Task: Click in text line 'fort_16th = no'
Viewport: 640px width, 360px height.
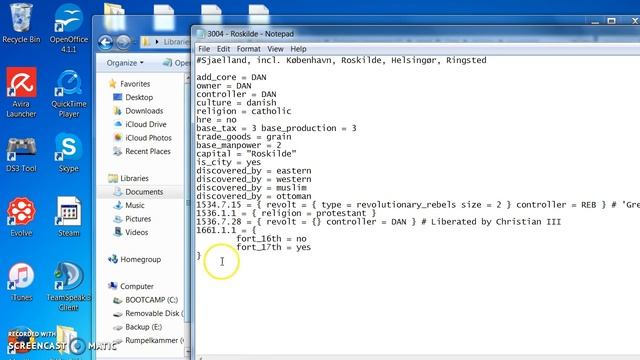Action: [271, 239]
